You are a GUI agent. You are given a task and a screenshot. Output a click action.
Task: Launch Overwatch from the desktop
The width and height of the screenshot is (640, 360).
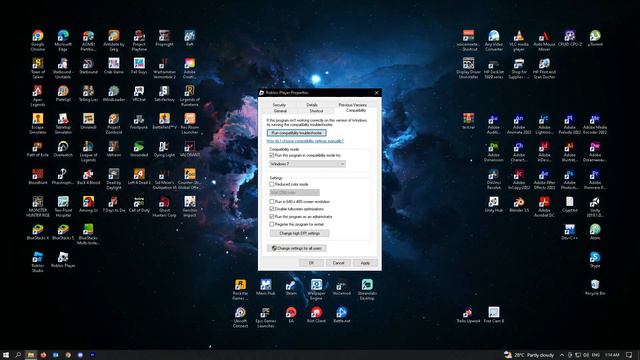(x=63, y=149)
